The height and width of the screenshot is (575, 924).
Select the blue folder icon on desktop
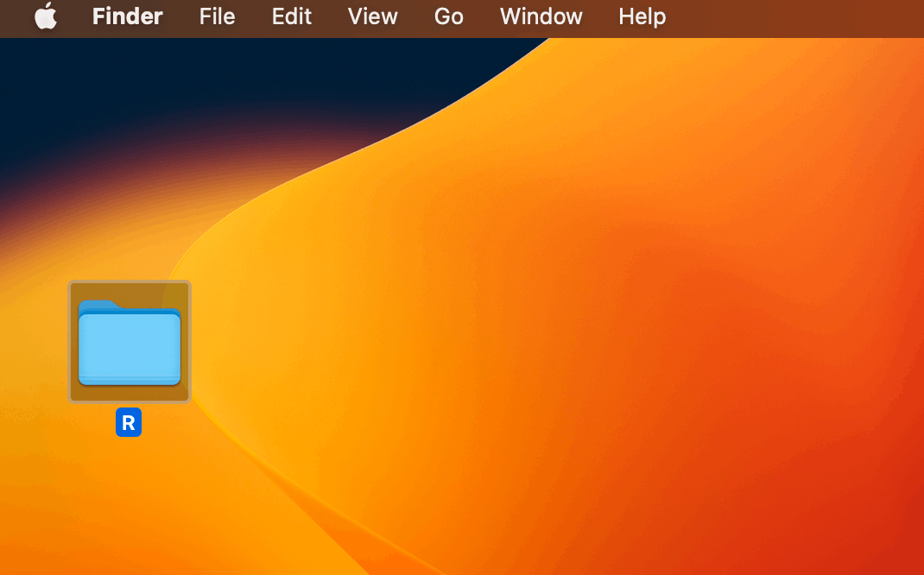click(130, 342)
